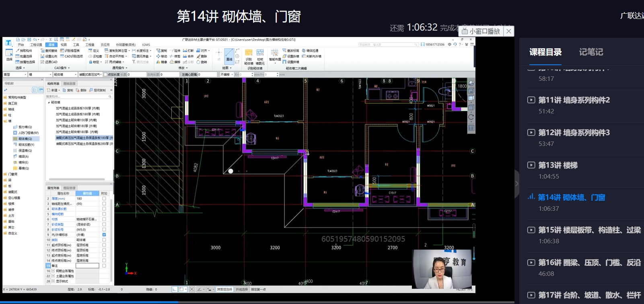The width and height of the screenshot is (644, 304).
Task: Open 智能布置 smart layout tool
Action: pyautogui.click(x=275, y=55)
